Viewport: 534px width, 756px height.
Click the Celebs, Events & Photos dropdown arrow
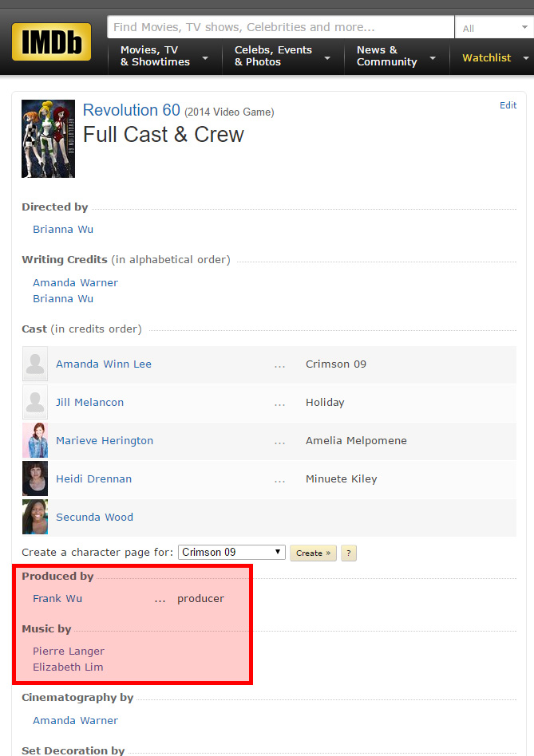(327, 58)
